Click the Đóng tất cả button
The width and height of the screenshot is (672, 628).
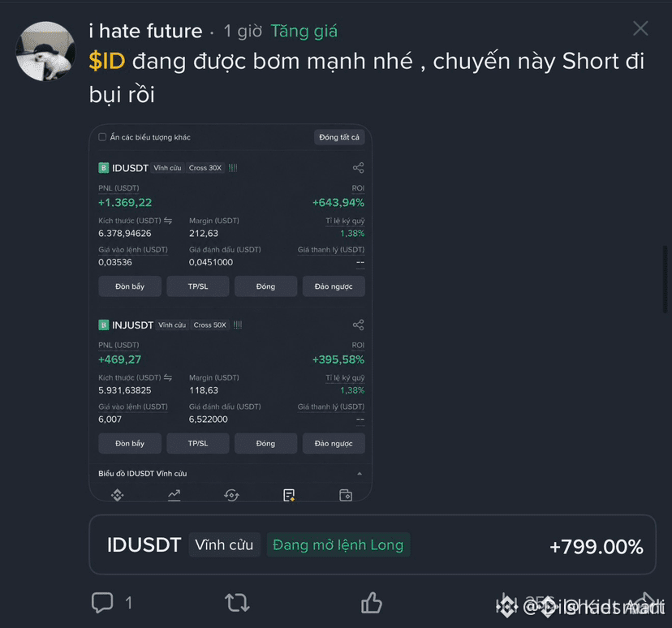(x=339, y=137)
